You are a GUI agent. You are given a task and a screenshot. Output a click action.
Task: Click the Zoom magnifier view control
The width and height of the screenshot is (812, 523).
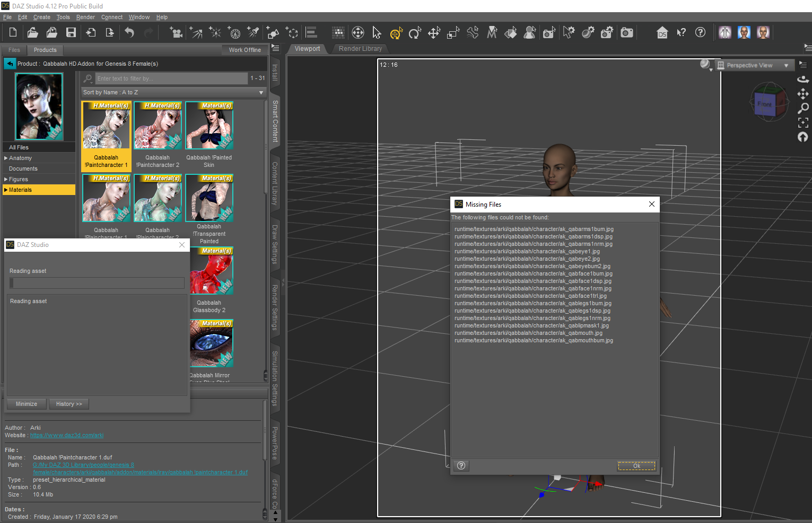803,108
